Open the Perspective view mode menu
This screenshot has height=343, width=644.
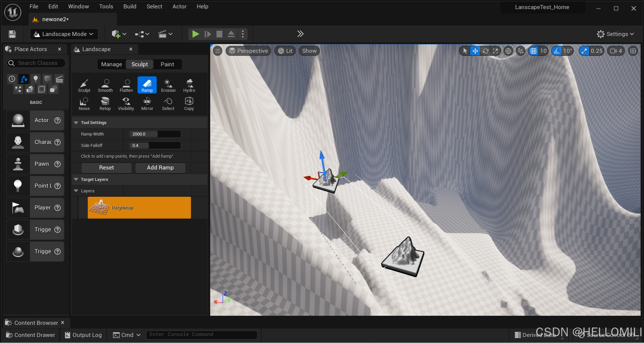tap(248, 51)
